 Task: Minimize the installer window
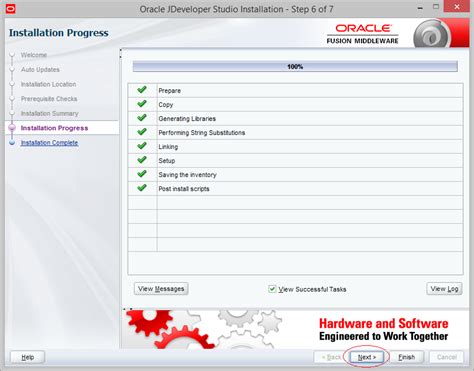[420, 7]
